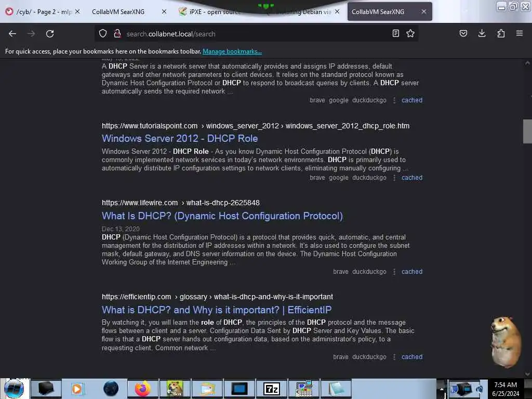Click the Windows Start orb
The width and height of the screenshot is (532, 399).
pos(14,389)
